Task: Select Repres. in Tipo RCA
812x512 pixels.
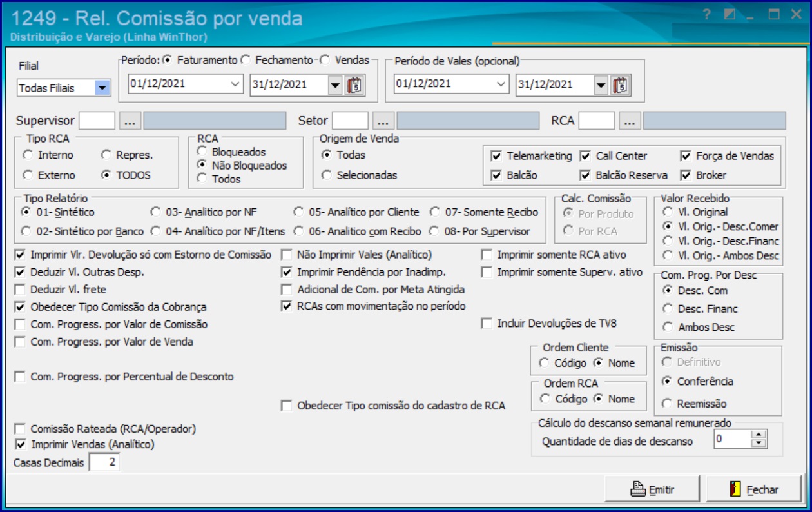Action: tap(127, 155)
